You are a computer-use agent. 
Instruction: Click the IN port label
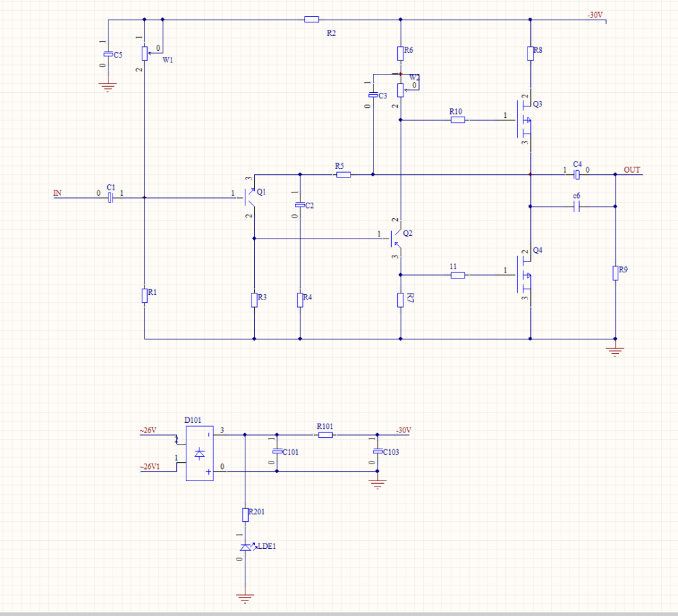click(x=58, y=193)
